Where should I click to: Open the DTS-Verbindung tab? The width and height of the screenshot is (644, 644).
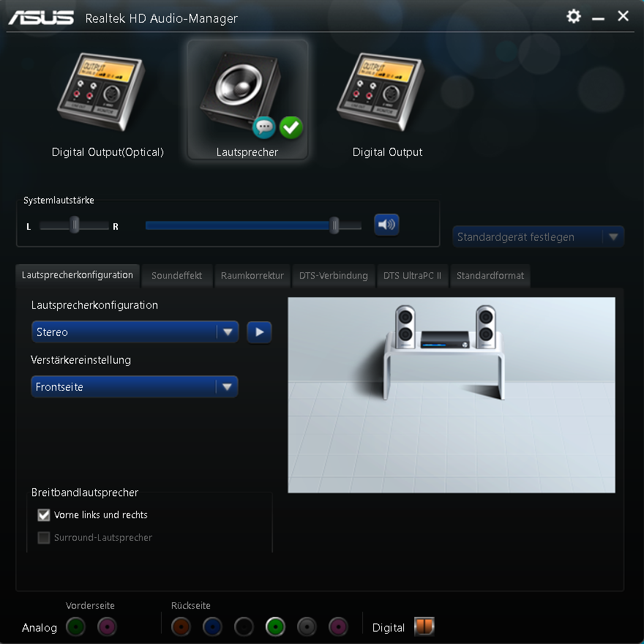tap(333, 276)
